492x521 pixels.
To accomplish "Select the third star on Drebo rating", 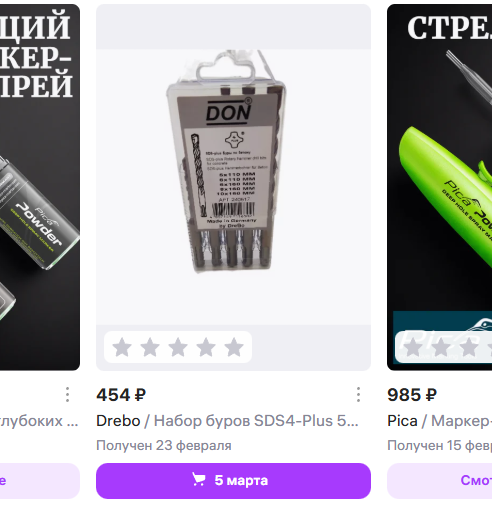I will [178, 347].
